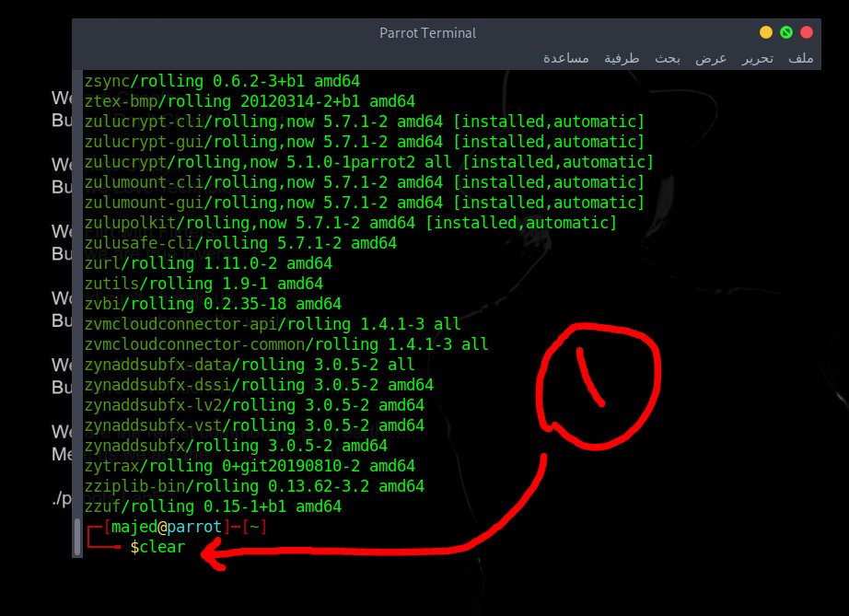Select the zytrax/rolling 0+git20190810-2 line

click(250, 466)
